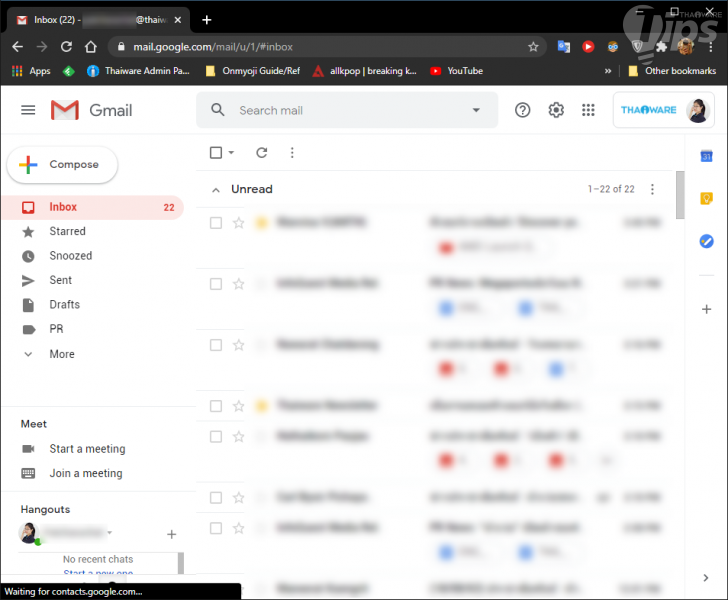Click into Search mail field
This screenshot has height=600, width=728.
347,110
